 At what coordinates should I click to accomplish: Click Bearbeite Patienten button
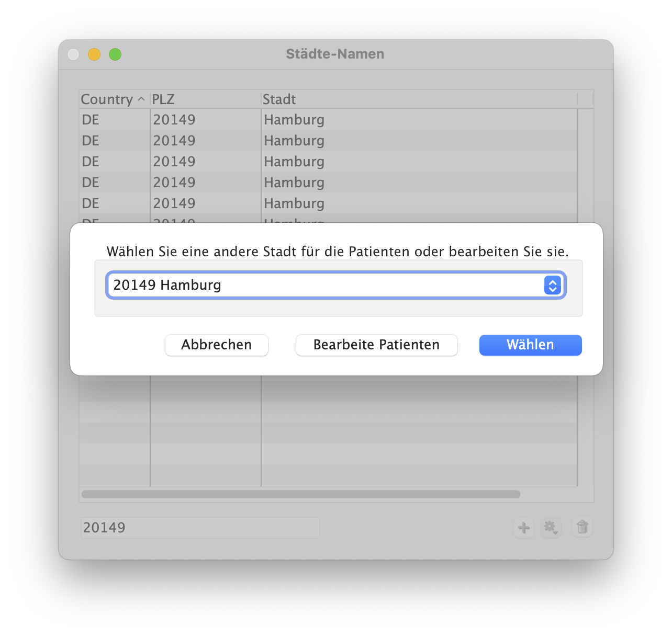click(x=377, y=345)
